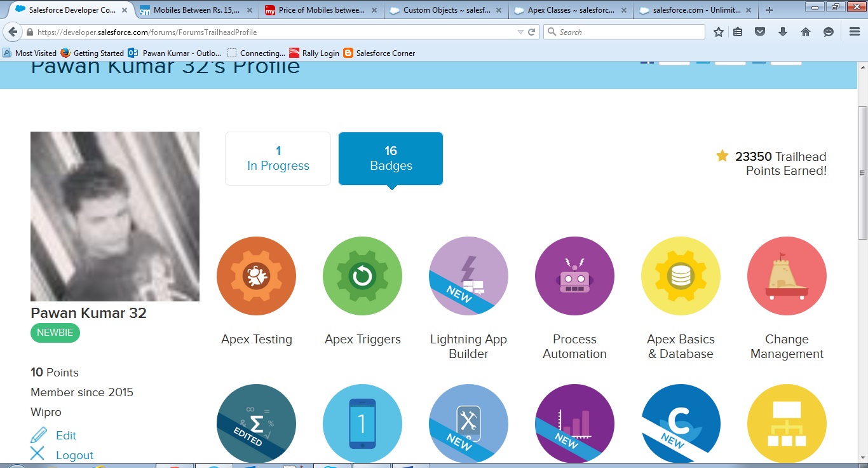This screenshot has height=468, width=868.
Task: Select the wrench and screwdriver badge
Action: (468, 423)
